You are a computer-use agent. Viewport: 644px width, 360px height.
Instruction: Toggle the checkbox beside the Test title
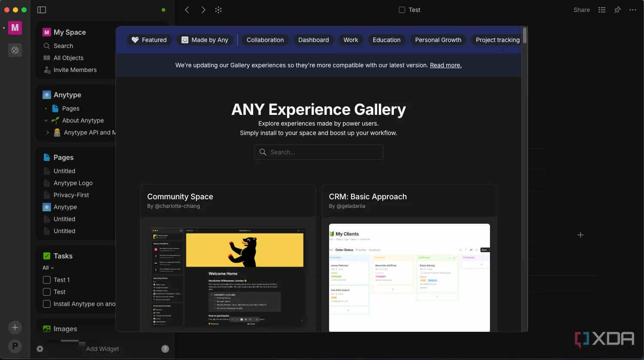click(x=402, y=10)
